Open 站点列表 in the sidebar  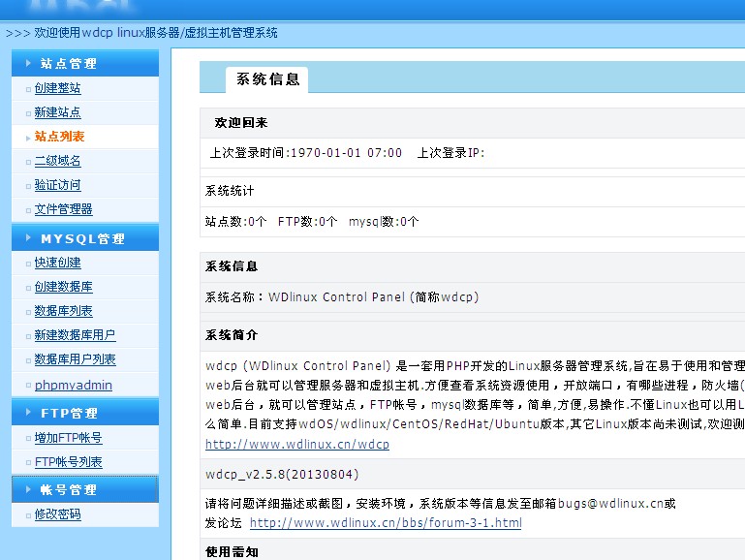point(59,137)
